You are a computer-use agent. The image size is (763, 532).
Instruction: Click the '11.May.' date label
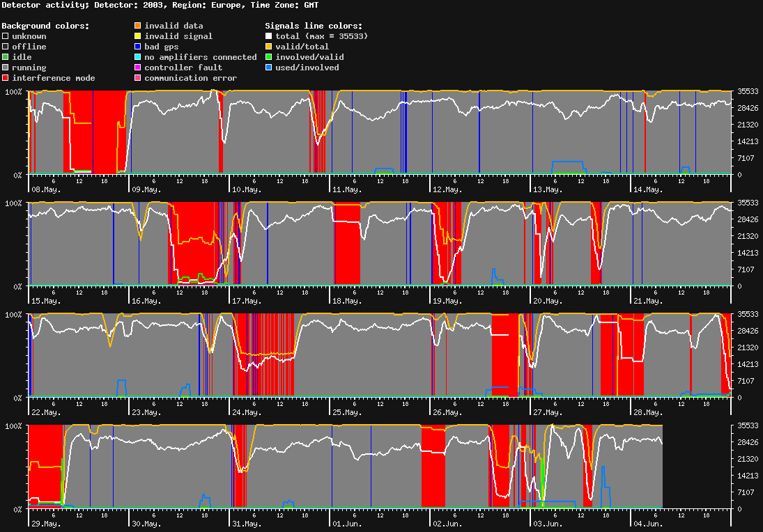tap(347, 189)
